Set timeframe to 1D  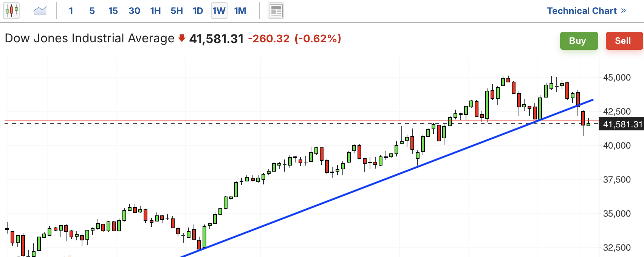(198, 11)
